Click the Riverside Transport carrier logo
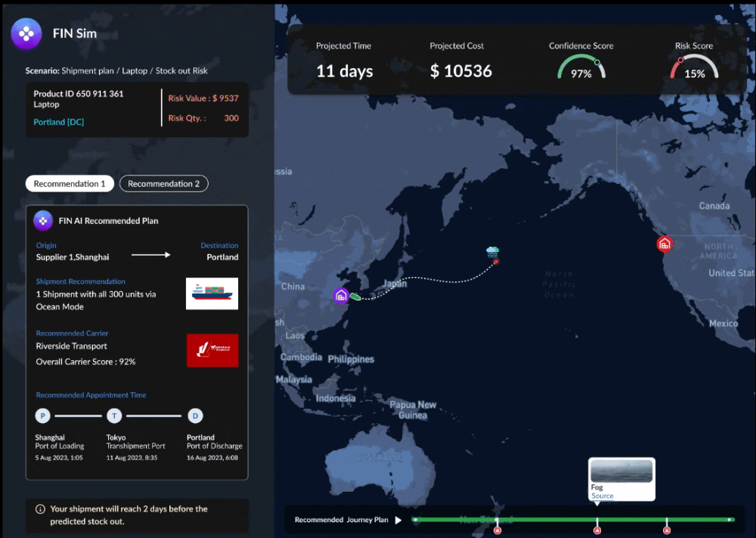 coord(212,350)
